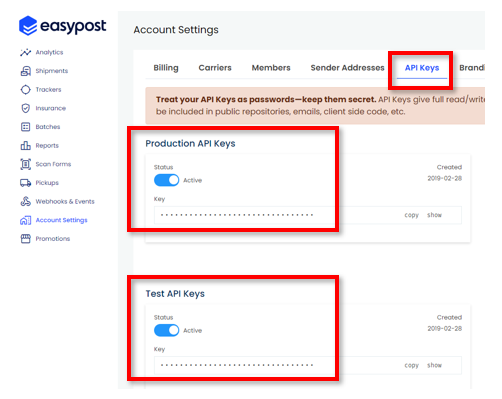Click the Status label under Test API Keys
The image size is (502, 399).
click(x=163, y=317)
